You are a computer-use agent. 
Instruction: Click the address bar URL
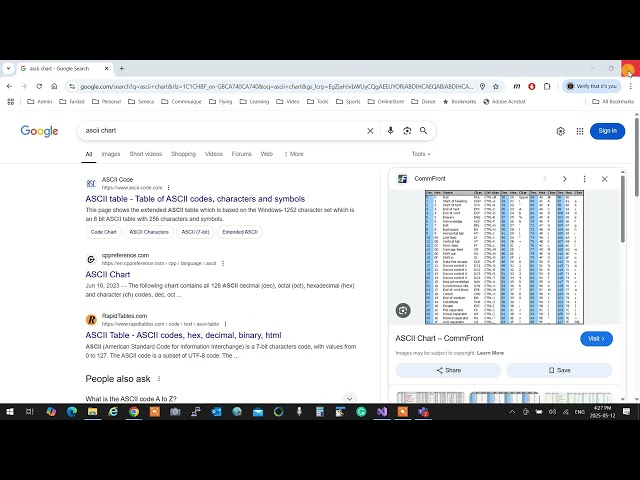[x=276, y=87]
